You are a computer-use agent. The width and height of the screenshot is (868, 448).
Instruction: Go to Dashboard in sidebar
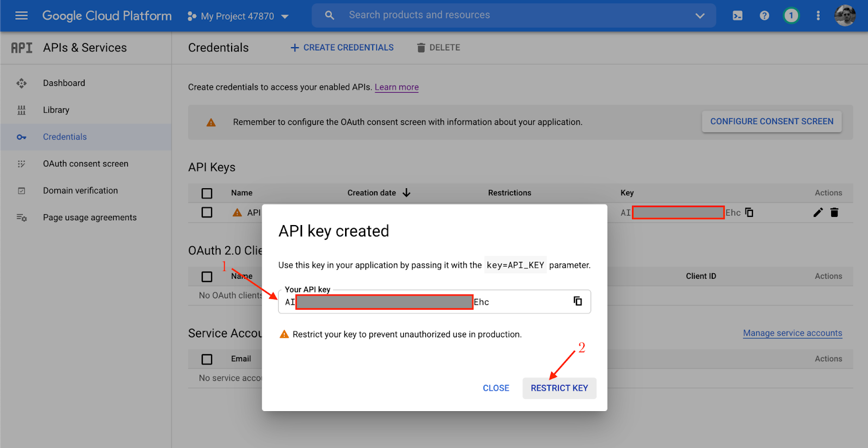point(64,83)
